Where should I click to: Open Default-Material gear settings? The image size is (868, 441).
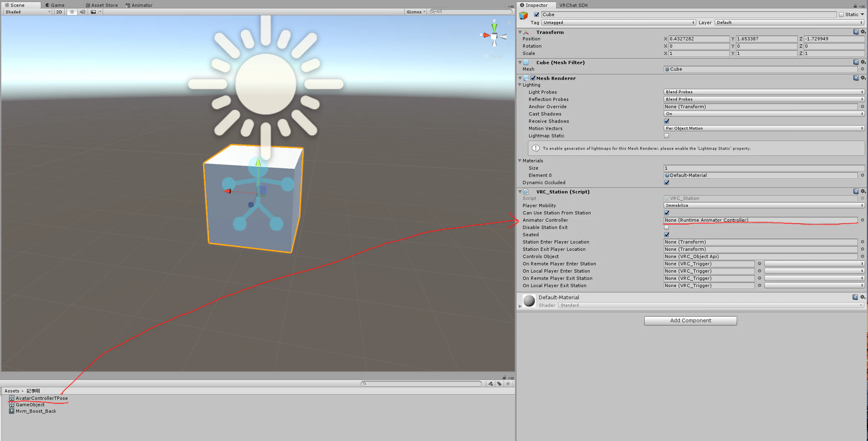pyautogui.click(x=863, y=297)
